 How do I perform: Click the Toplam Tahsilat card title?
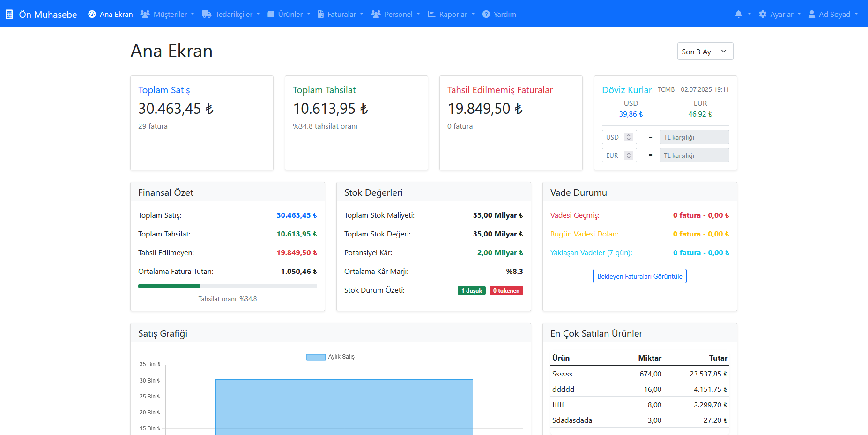pos(324,90)
